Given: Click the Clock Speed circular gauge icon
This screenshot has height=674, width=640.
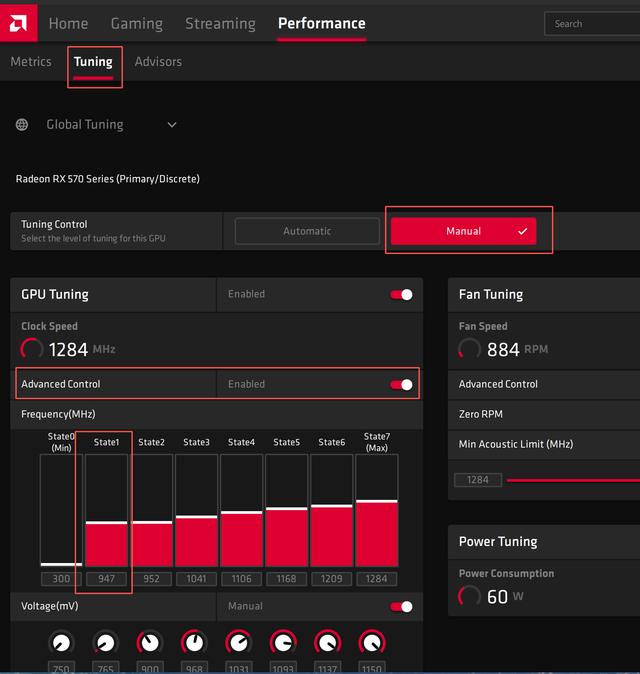Looking at the screenshot, I should [x=32, y=349].
